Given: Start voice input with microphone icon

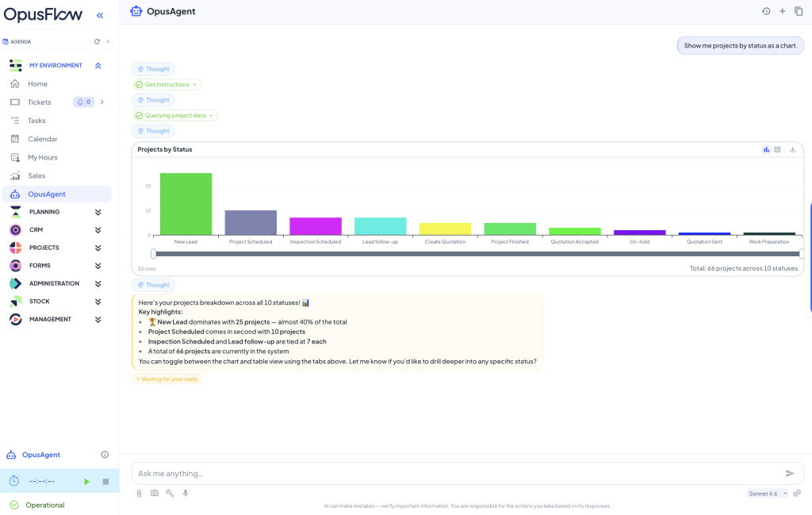Looking at the screenshot, I should [186, 494].
